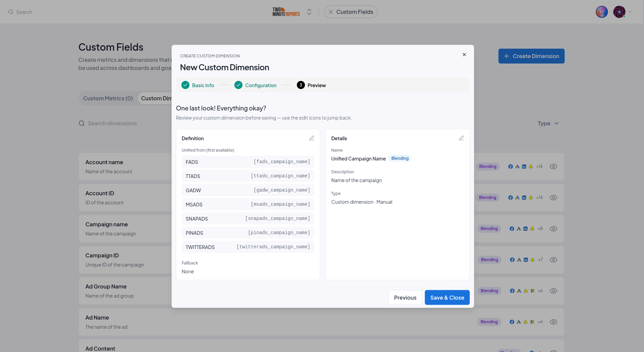Go to Basic Info step

pyautogui.click(x=198, y=85)
